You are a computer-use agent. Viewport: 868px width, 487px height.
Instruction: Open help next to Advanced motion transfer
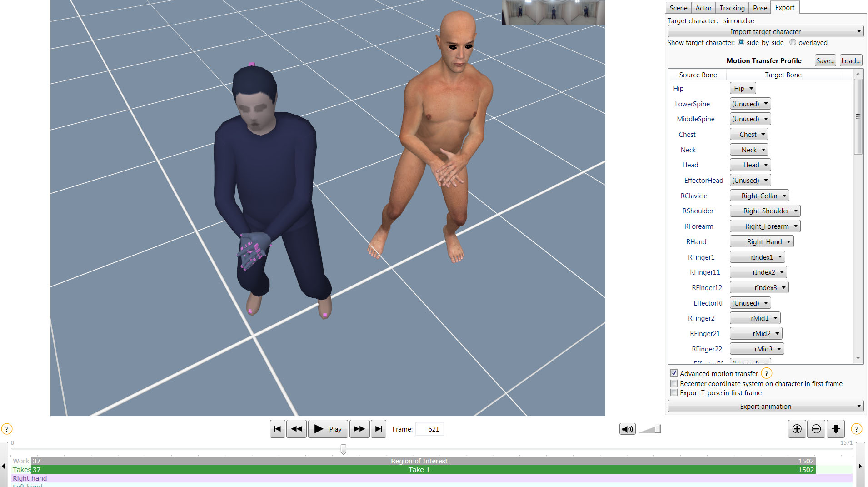pyautogui.click(x=766, y=373)
